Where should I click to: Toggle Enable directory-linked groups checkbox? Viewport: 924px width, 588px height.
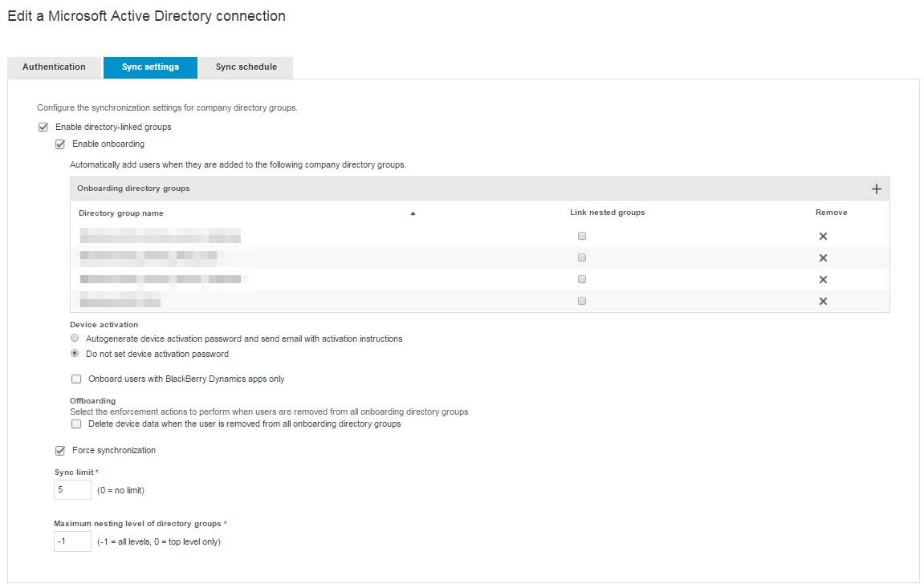click(x=43, y=127)
